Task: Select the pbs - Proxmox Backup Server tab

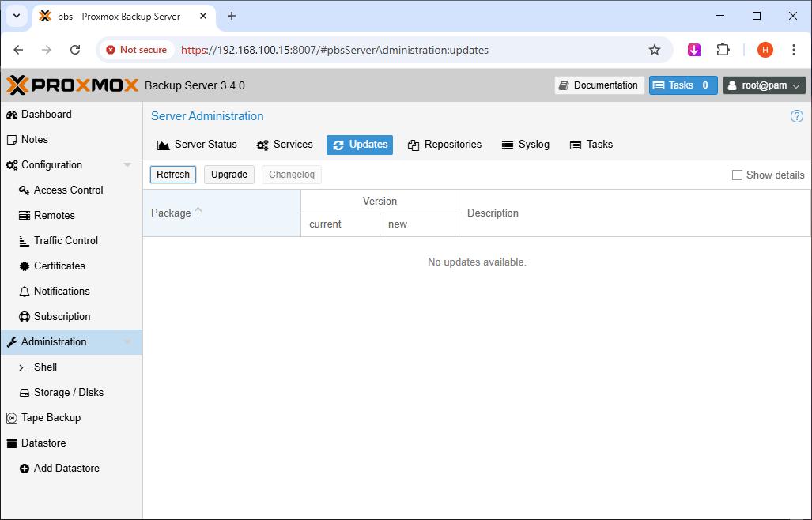Action: (x=124, y=17)
